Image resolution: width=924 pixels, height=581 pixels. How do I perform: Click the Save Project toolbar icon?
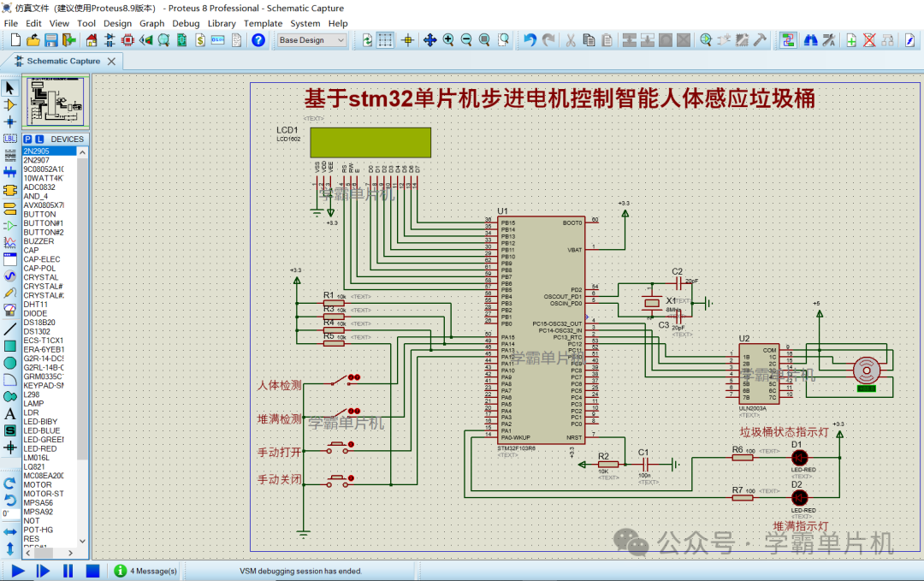(x=51, y=40)
